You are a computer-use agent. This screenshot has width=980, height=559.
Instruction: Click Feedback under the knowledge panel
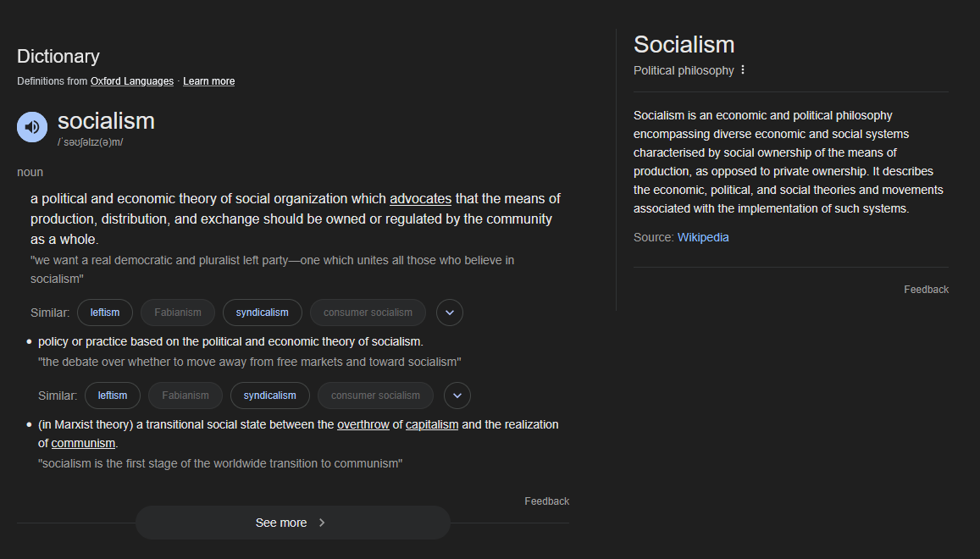927,290
